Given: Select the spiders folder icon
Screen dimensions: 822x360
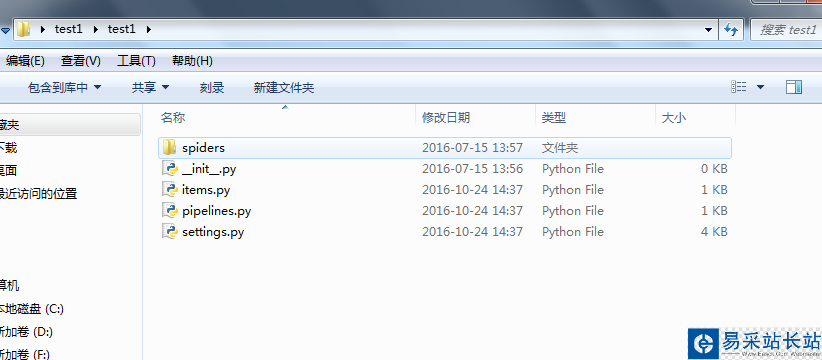Looking at the screenshot, I should tap(169, 148).
